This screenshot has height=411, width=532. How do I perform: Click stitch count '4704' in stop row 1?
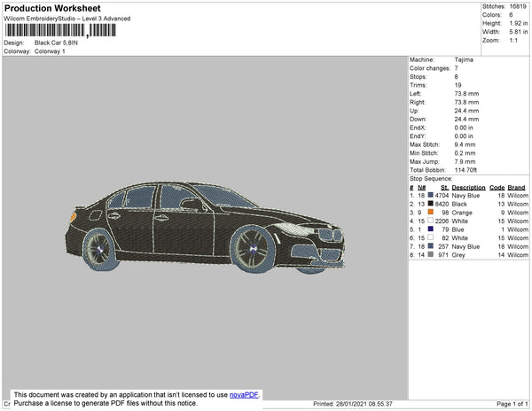click(x=442, y=196)
